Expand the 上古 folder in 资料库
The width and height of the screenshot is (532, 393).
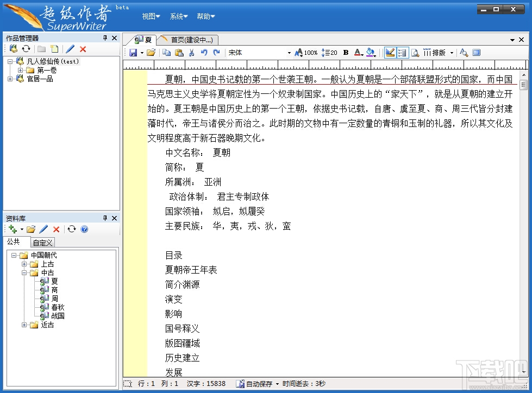tap(24, 264)
